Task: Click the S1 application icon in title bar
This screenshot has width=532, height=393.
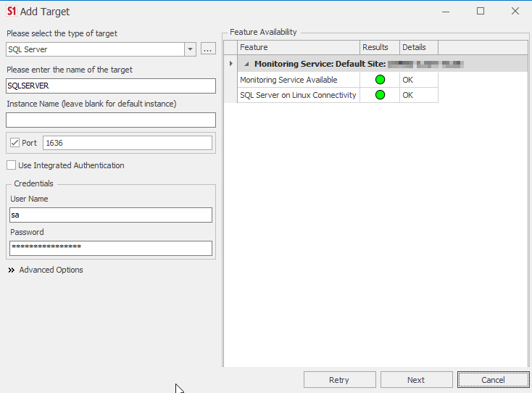Action: tap(12, 11)
